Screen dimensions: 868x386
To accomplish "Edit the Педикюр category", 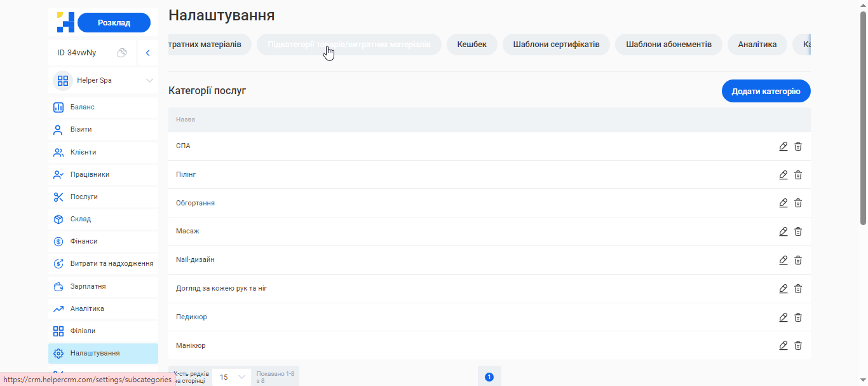I will [x=783, y=317].
